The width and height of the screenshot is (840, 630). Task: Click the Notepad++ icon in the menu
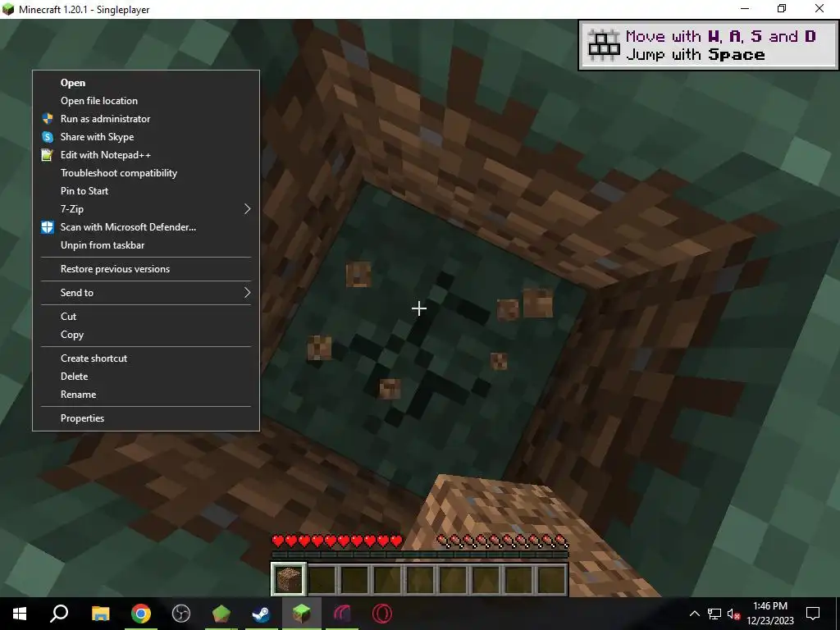coord(47,155)
